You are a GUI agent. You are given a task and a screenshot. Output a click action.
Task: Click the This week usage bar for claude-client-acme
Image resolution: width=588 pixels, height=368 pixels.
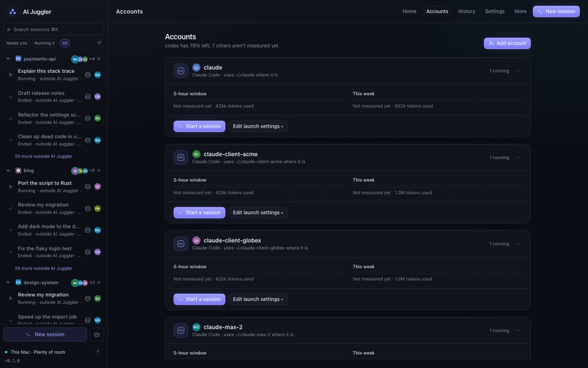point(437,186)
